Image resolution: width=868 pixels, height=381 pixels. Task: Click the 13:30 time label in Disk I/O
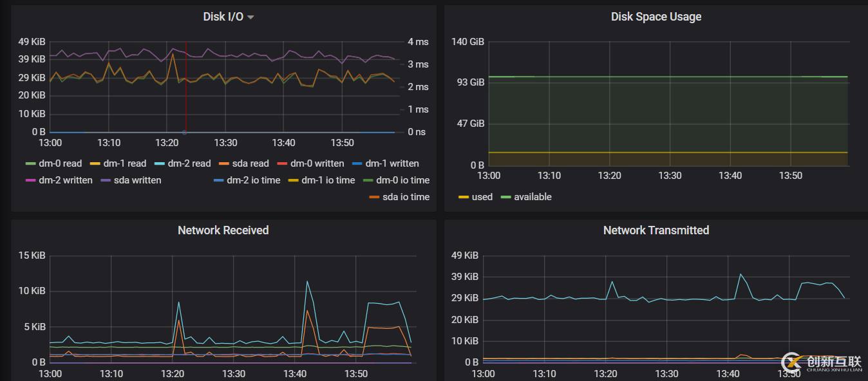coord(225,143)
